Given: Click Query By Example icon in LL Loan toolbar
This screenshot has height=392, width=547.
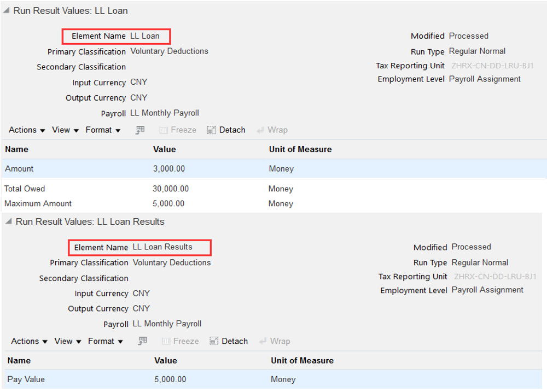Looking at the screenshot, I should point(140,130).
